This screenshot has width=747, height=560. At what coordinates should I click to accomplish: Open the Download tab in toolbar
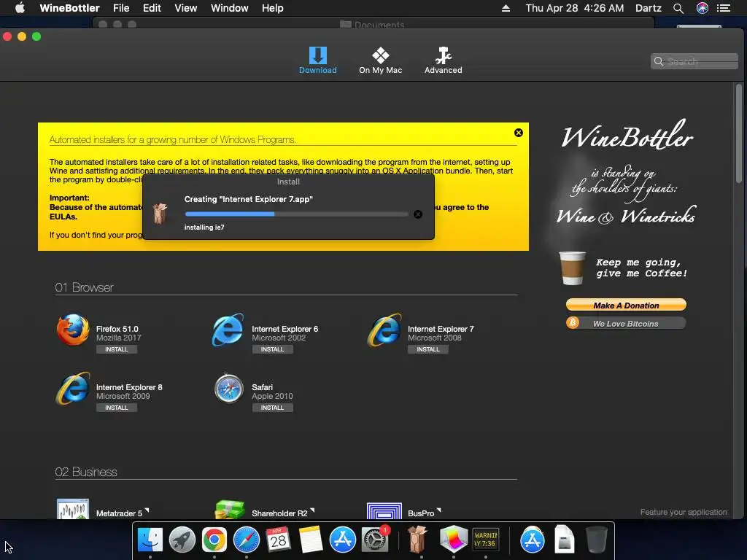point(318,60)
